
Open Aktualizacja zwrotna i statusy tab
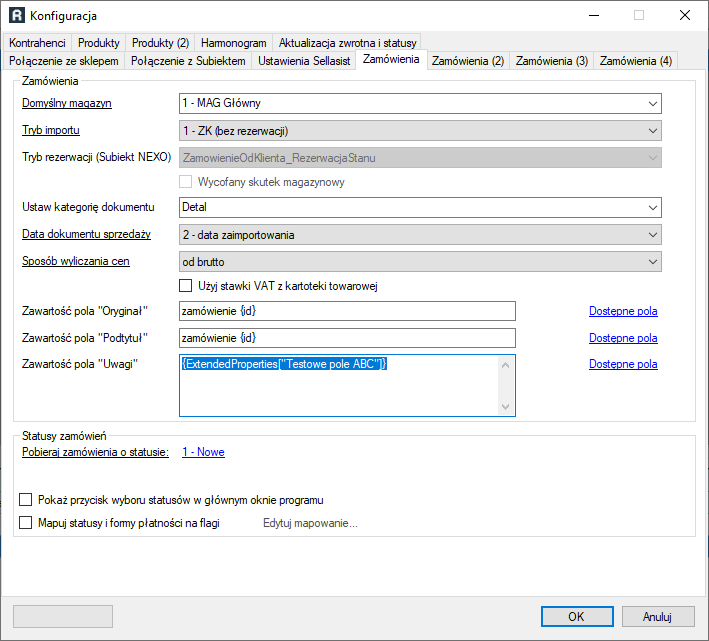[347, 43]
